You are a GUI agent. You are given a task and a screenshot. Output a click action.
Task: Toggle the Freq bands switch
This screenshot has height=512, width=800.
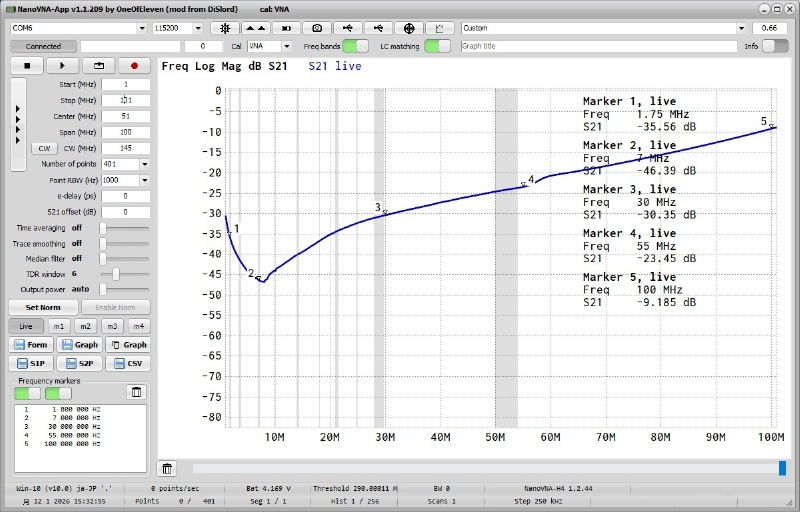point(355,46)
